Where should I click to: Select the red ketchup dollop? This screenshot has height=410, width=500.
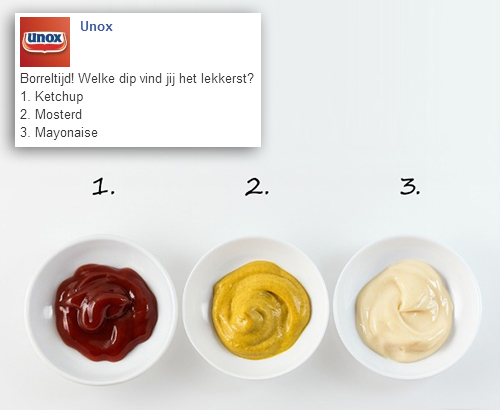coord(106,313)
